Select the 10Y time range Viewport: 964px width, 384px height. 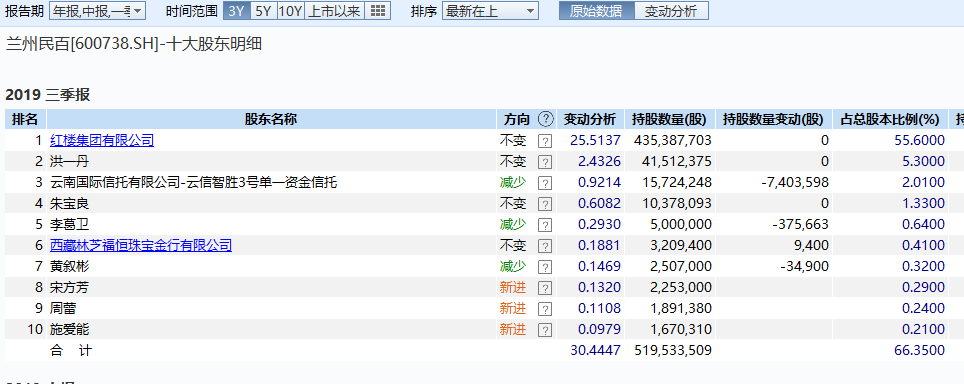pyautogui.click(x=290, y=11)
